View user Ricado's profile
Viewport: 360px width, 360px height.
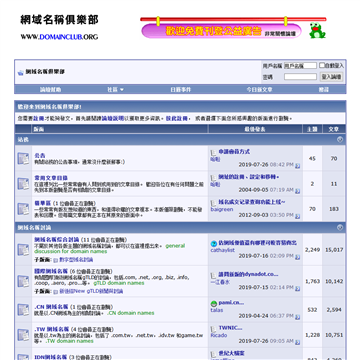pos(219,335)
